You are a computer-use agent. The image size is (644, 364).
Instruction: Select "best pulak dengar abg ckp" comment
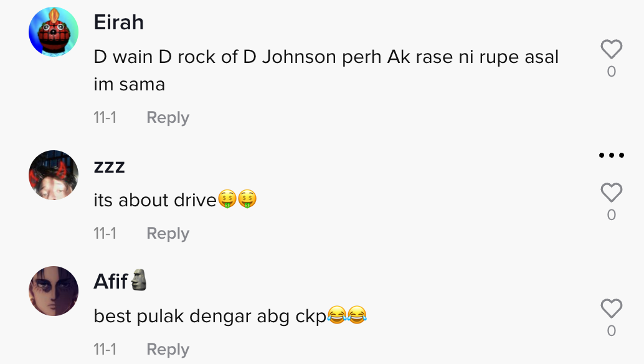[230, 316]
